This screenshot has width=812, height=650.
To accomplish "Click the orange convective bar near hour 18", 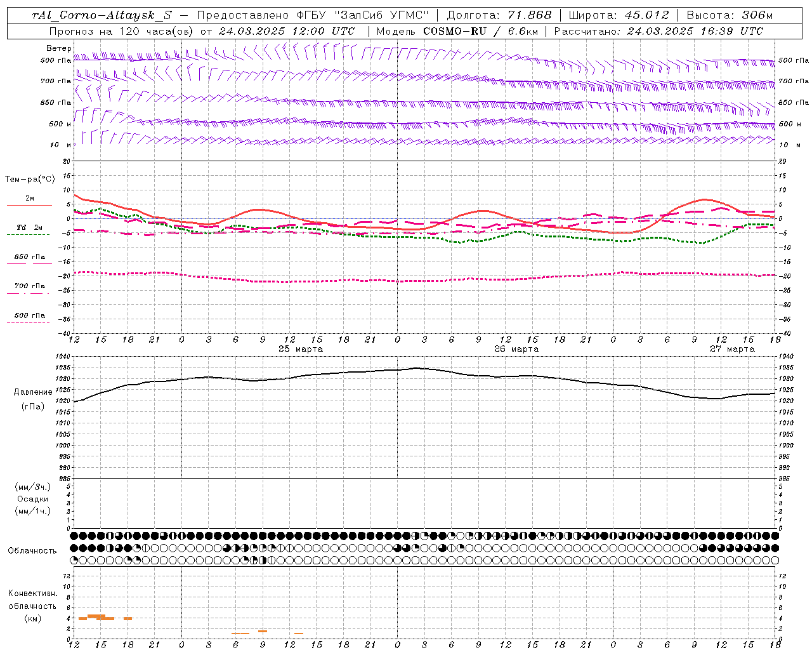I will (x=128, y=618).
